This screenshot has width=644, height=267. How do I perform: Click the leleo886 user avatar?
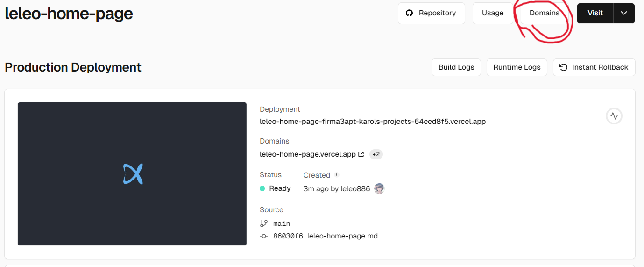point(379,188)
